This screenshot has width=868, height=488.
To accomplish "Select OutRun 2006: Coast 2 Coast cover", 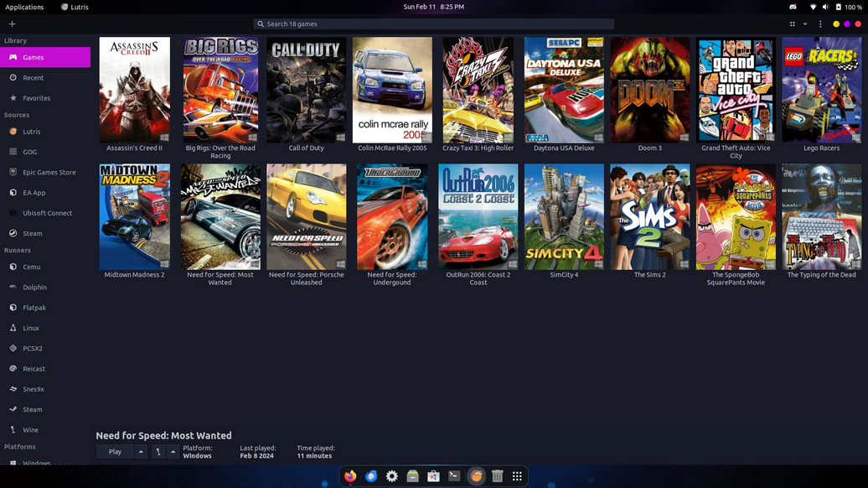I will (x=478, y=216).
